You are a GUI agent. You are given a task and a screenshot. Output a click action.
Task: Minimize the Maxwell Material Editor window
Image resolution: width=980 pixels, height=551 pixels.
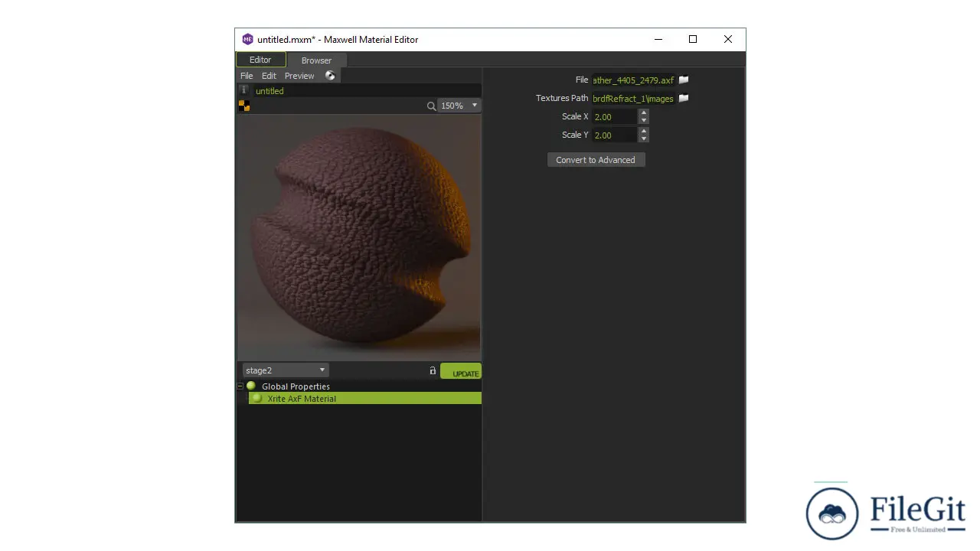click(658, 39)
